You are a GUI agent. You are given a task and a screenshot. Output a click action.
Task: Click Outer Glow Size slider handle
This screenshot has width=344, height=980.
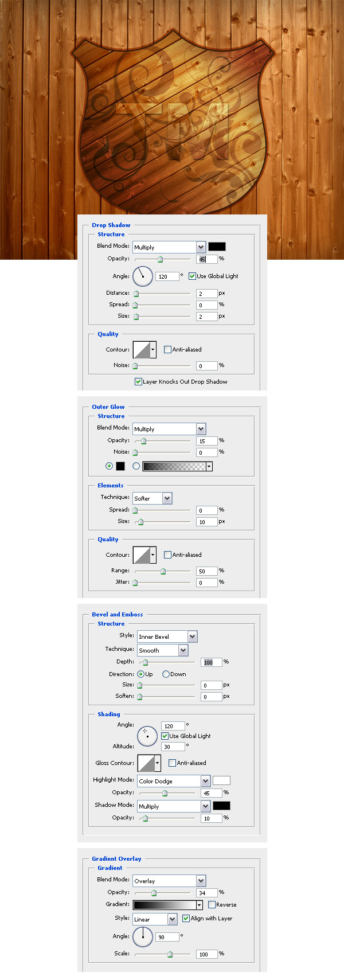[x=140, y=522]
